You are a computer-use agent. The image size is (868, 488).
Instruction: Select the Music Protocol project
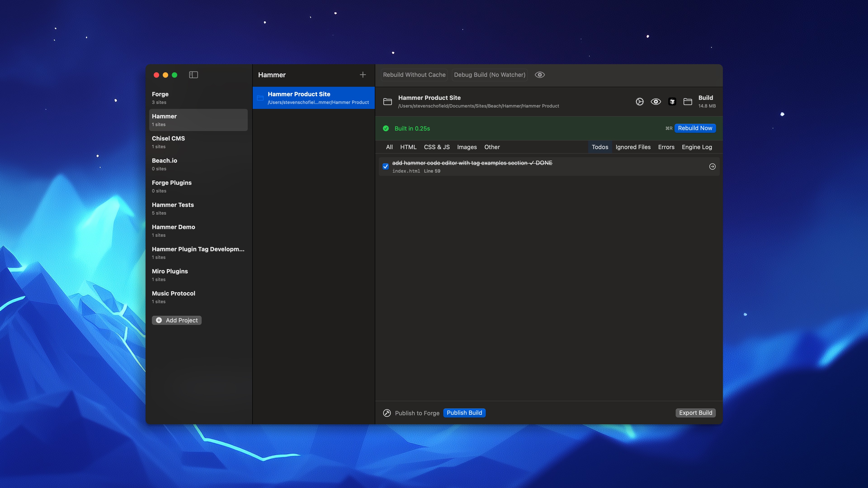pyautogui.click(x=198, y=297)
